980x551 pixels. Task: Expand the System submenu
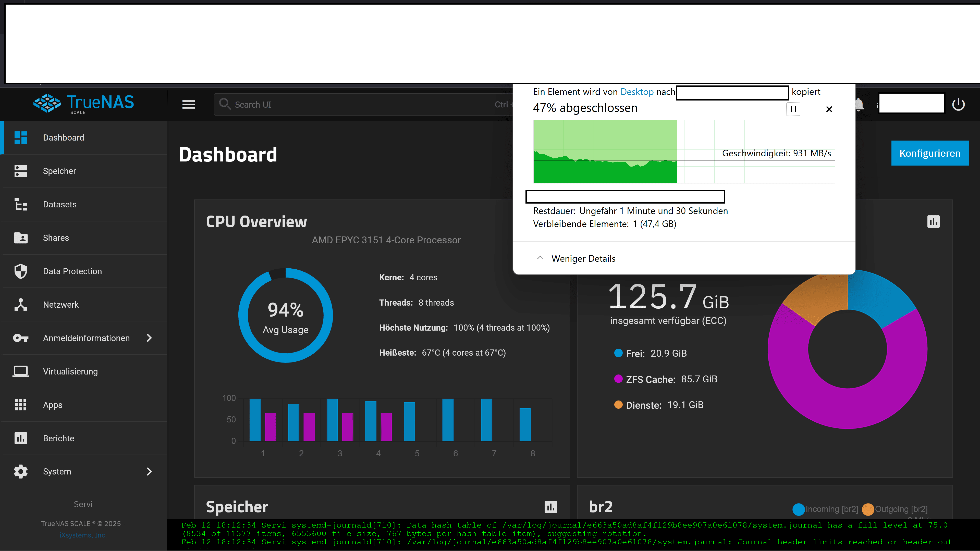(149, 471)
